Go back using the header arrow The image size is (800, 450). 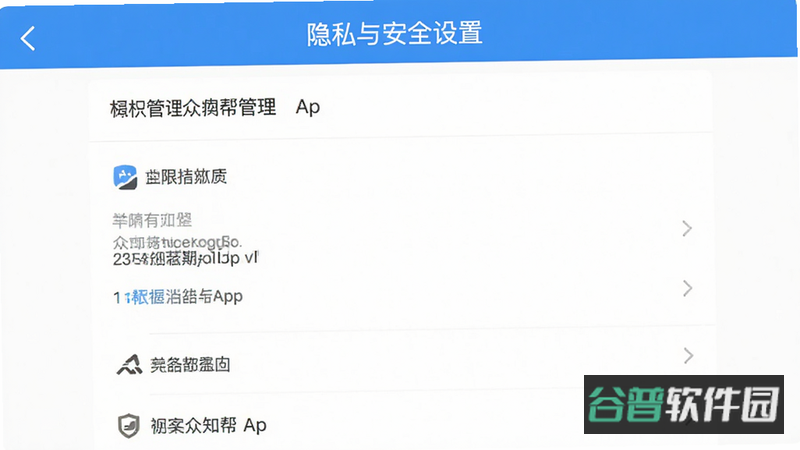coord(28,38)
